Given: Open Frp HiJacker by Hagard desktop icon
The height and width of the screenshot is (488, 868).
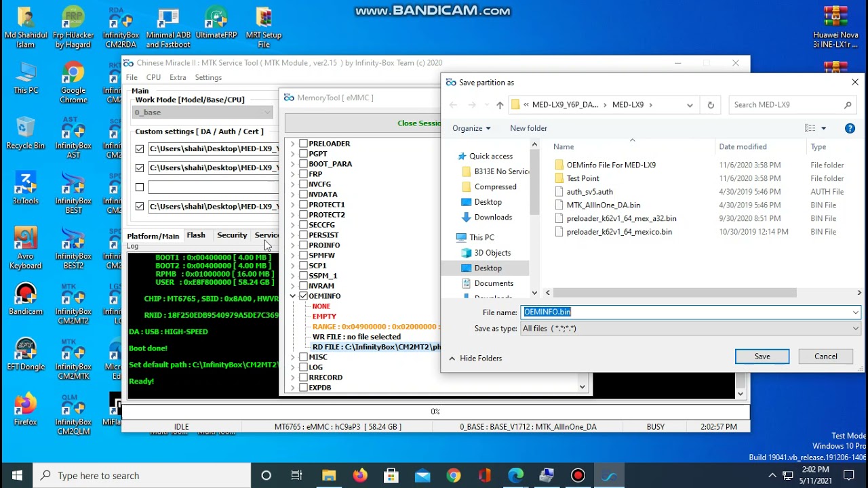Looking at the screenshot, I should pos(74,27).
